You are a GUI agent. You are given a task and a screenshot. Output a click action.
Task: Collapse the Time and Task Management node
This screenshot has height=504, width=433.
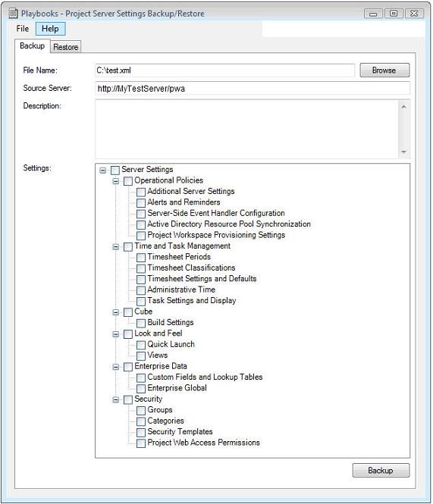[115, 246]
